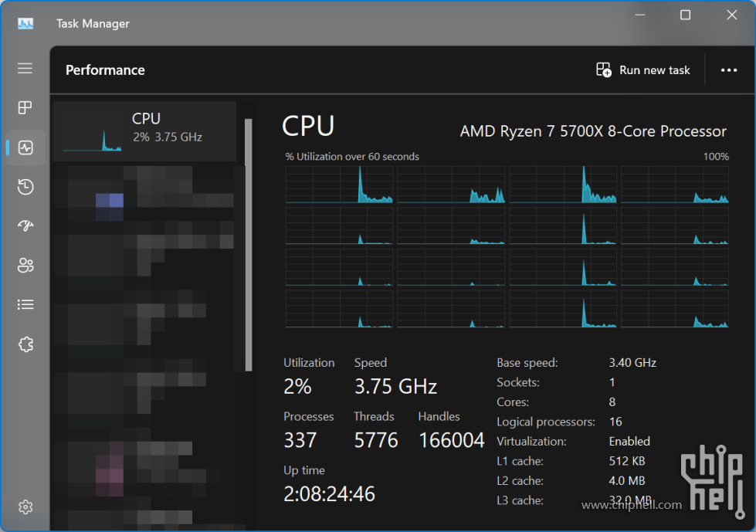Click the AMD Ryzen 7 5700X processor name
Image resolution: width=756 pixels, height=532 pixels.
tap(593, 131)
